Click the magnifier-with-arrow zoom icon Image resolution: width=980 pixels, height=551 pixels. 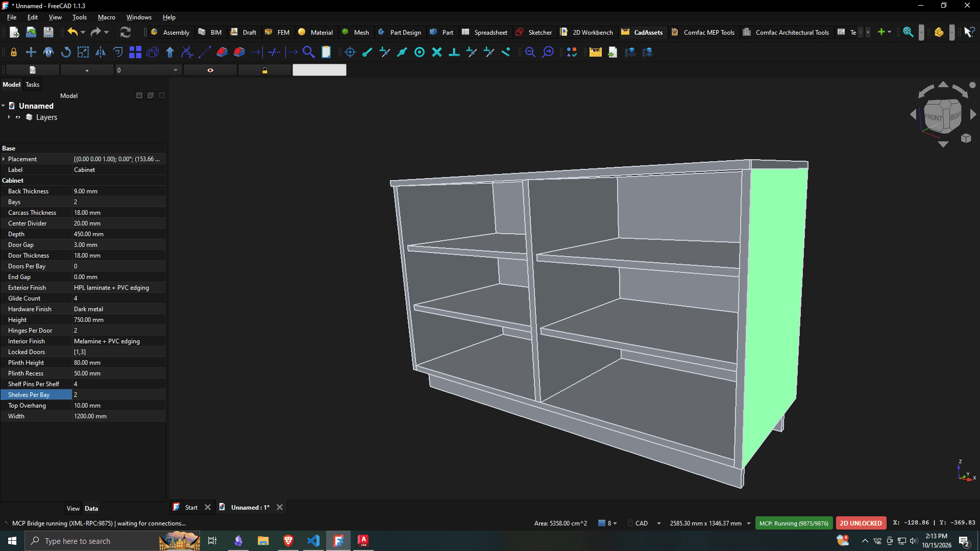click(548, 52)
